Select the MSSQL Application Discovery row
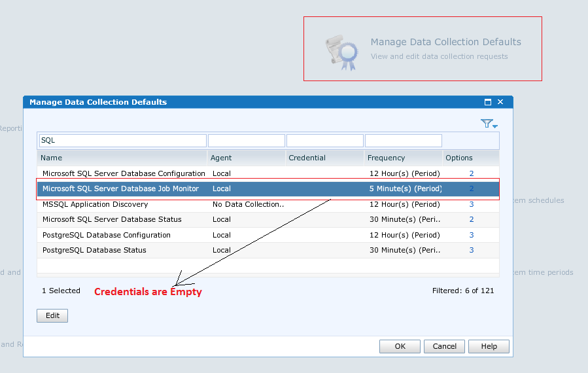Viewport: 588px width, 373px height. coord(268,204)
